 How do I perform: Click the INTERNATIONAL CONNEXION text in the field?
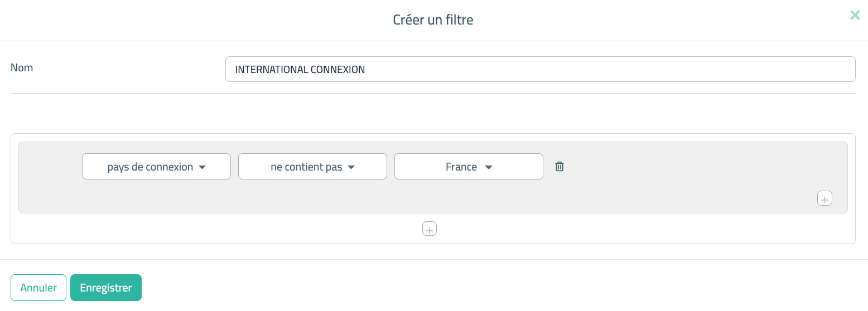[300, 70]
